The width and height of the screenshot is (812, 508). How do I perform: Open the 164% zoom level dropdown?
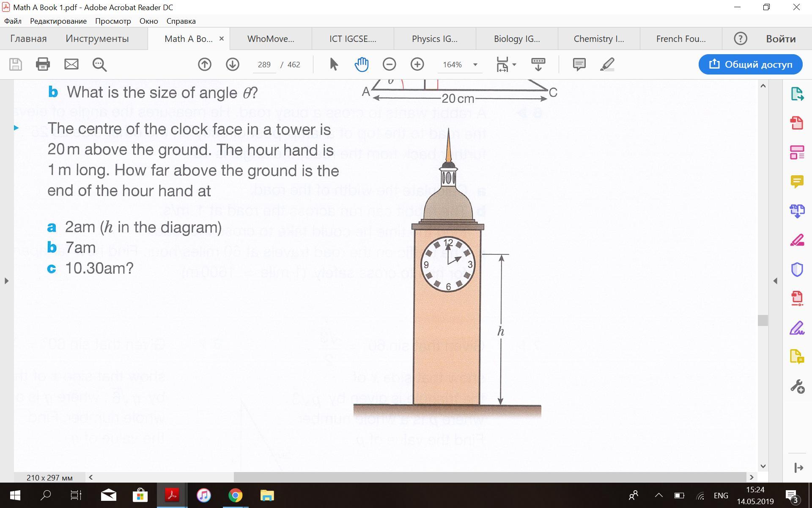pyautogui.click(x=475, y=65)
